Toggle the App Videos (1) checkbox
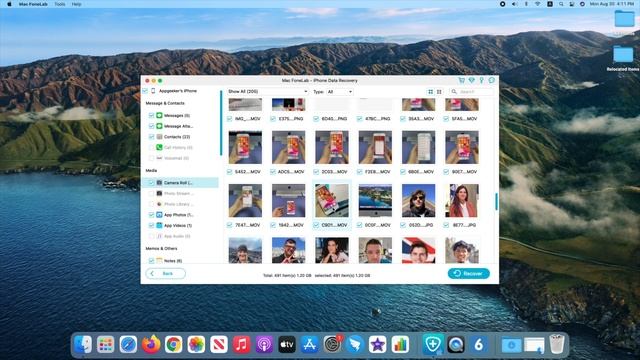Screen dimensions: 640x360 tap(151, 225)
